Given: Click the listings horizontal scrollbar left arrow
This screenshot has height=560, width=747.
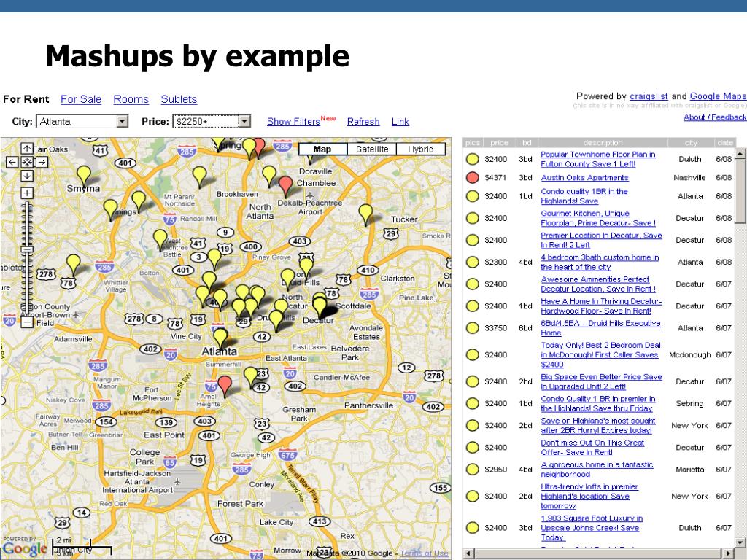Looking at the screenshot, I should 468,553.
